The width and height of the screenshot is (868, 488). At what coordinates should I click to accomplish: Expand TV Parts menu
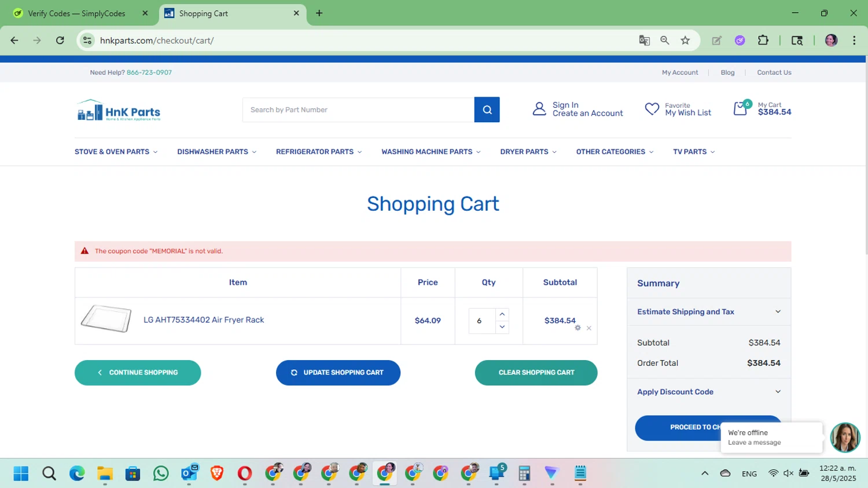coord(694,152)
